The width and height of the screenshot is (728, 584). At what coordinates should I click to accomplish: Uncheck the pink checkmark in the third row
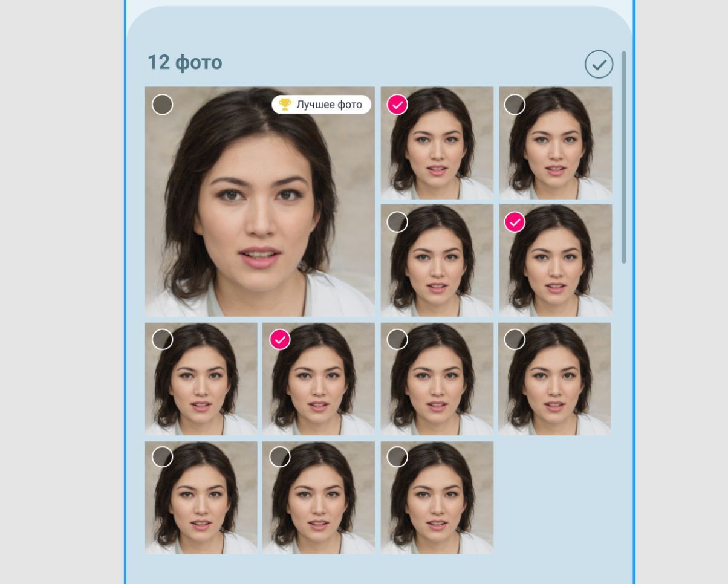coord(279,339)
